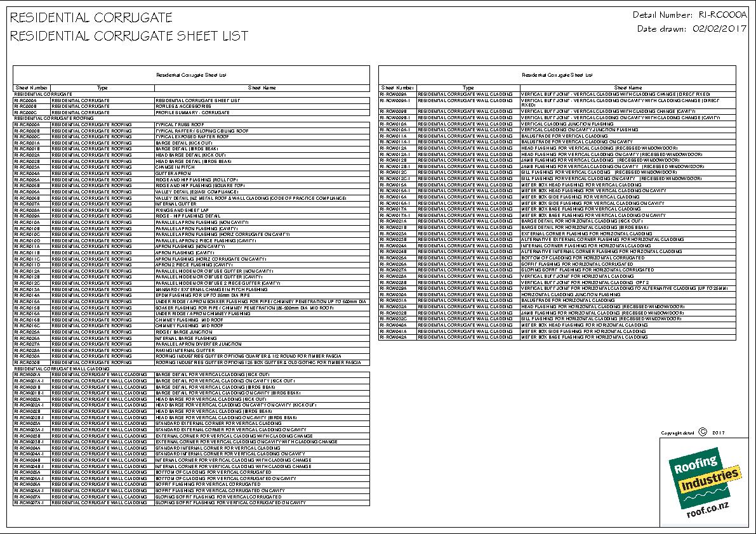Image resolution: width=756 pixels, height=534 pixels.
Task: Click sheet number "RI-RCR010D"
Action: [x=27, y=241]
